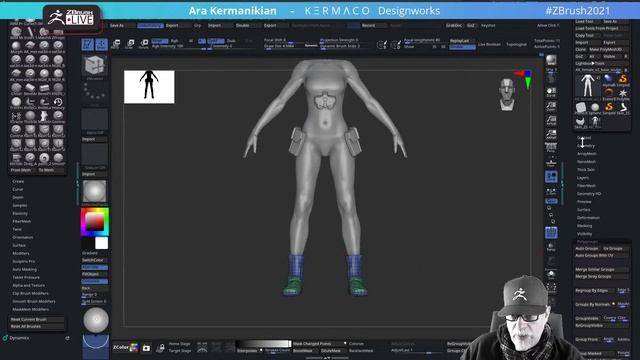Image resolution: width=640 pixels, height=360 pixels.
Task: Click the Zoom canvas icon
Action: point(551,106)
